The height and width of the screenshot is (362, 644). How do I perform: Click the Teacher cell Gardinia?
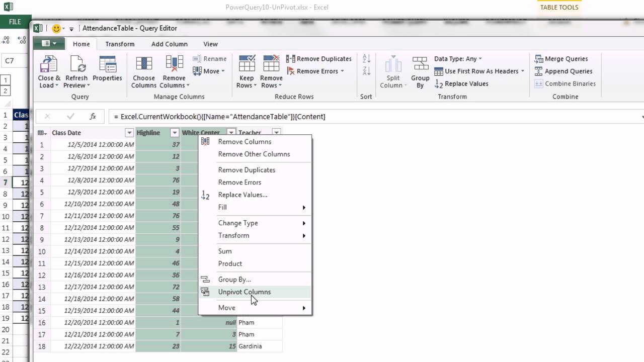[x=260, y=346]
